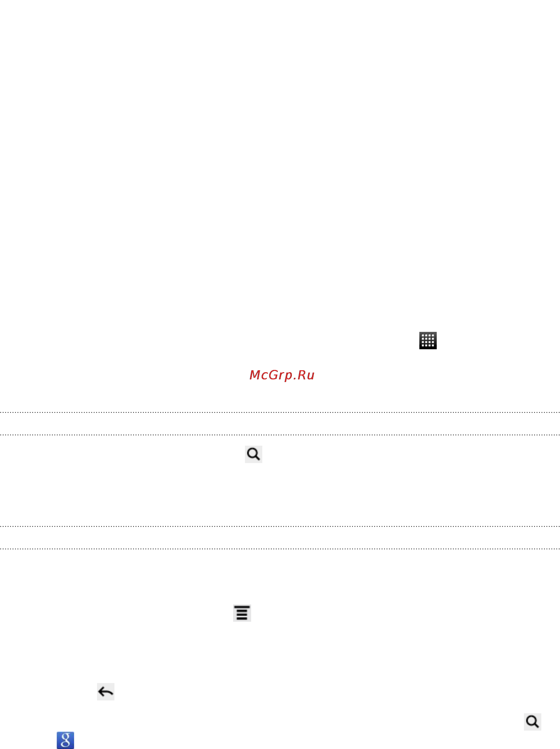
Task: Click the Google 'g' logo icon
Action: [x=65, y=740]
